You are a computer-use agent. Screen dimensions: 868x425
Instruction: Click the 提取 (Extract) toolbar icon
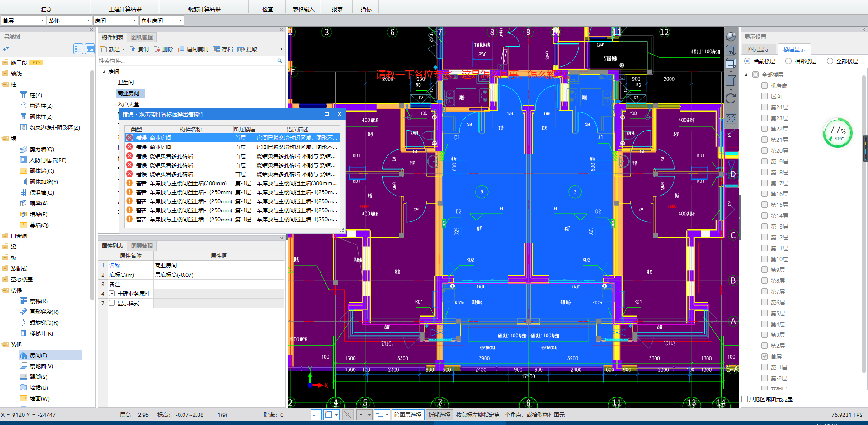tap(241, 49)
